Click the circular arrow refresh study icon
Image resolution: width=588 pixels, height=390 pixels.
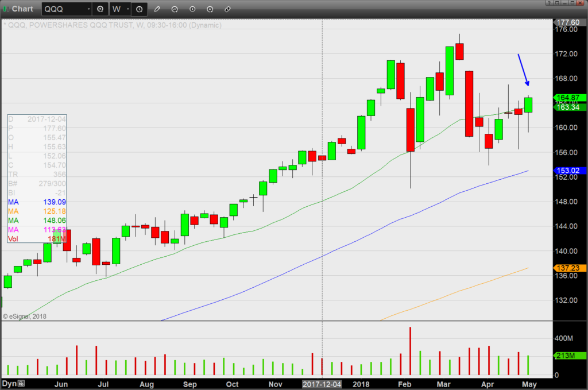coord(175,9)
